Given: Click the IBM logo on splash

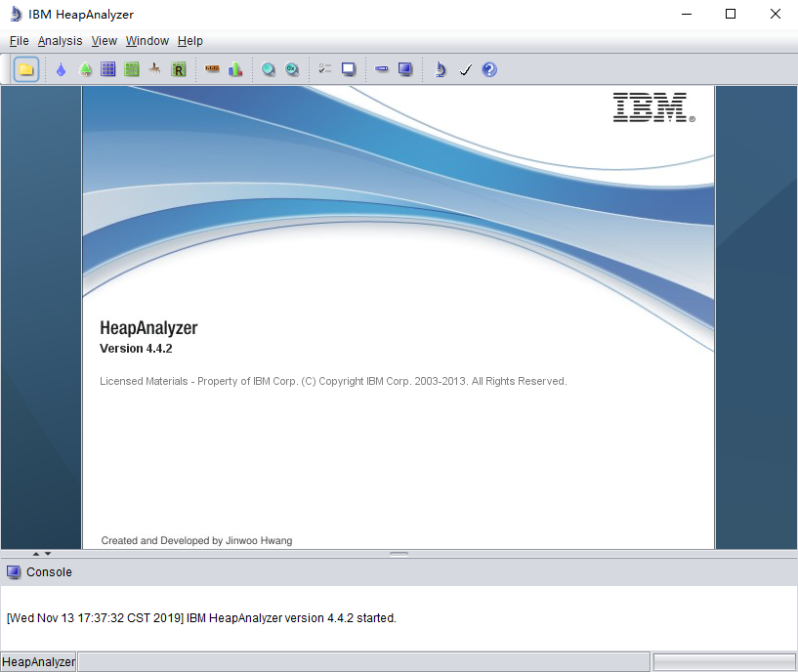Looking at the screenshot, I should pos(654,107).
